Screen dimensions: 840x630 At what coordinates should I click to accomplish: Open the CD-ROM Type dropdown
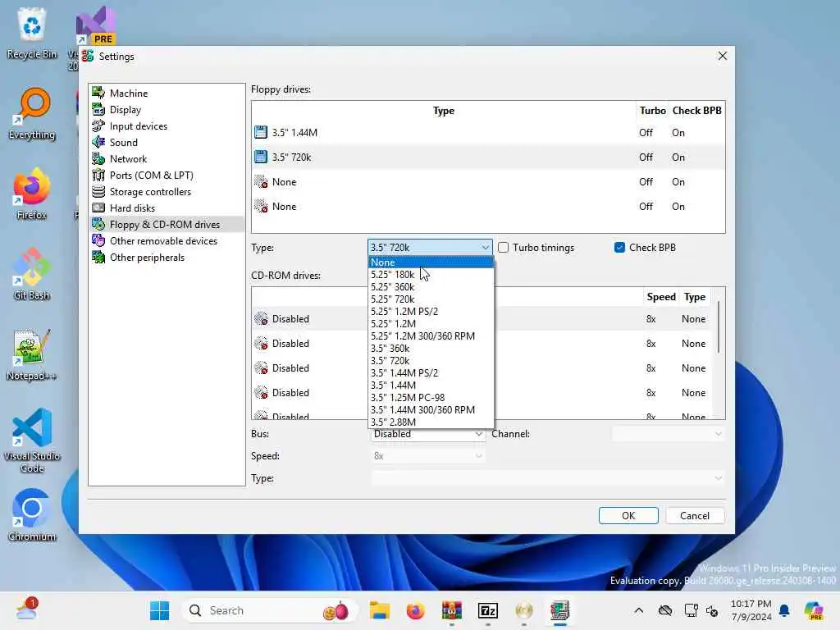pos(547,478)
